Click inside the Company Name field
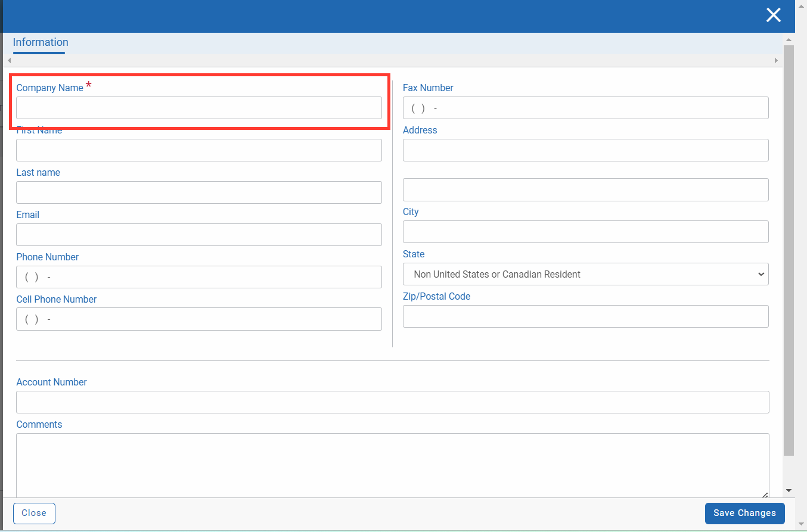807x532 pixels. [198, 108]
